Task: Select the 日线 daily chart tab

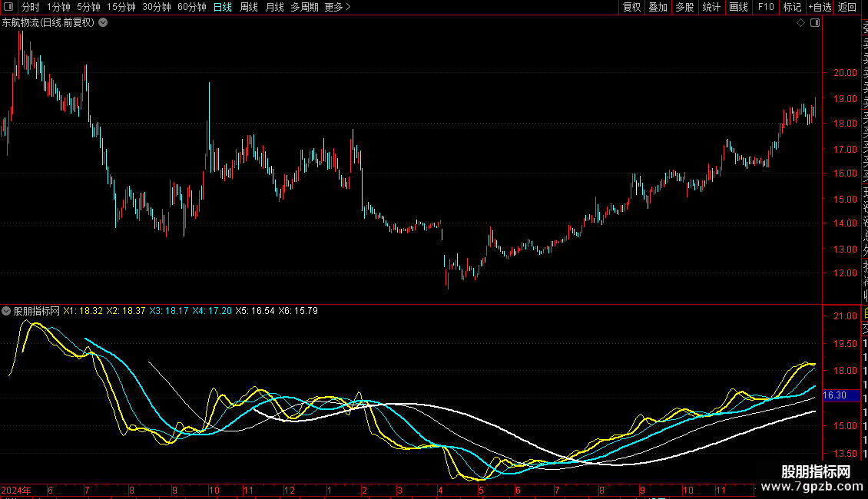Action: pos(223,7)
